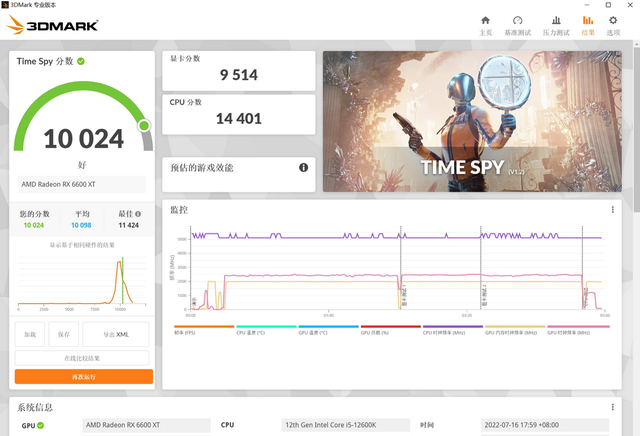
Task: Click the 12th Gen Intel Core i5-12600K field
Action: tap(346, 425)
